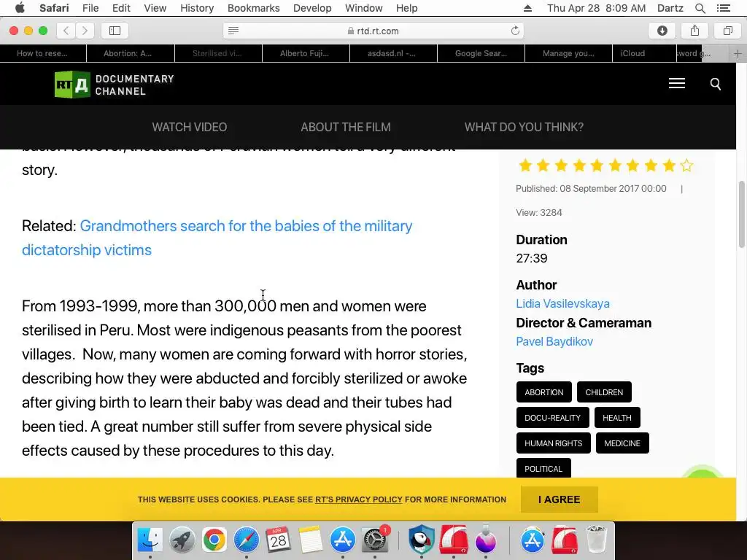
Task: Add a new tab with the plus button
Action: pos(738,53)
